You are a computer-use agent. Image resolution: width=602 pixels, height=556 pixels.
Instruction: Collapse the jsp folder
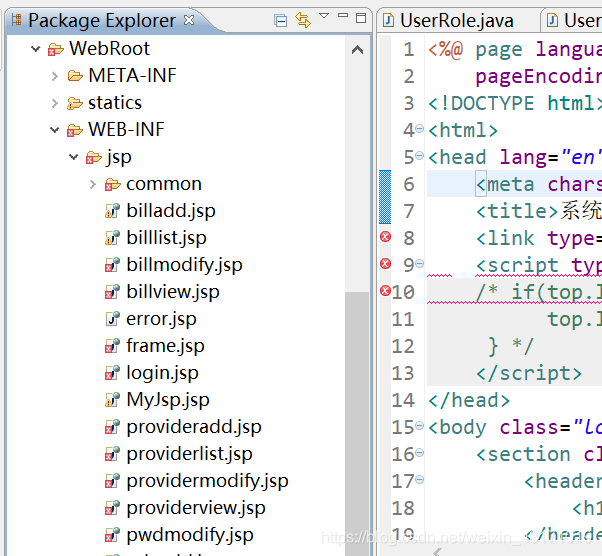(x=73, y=157)
